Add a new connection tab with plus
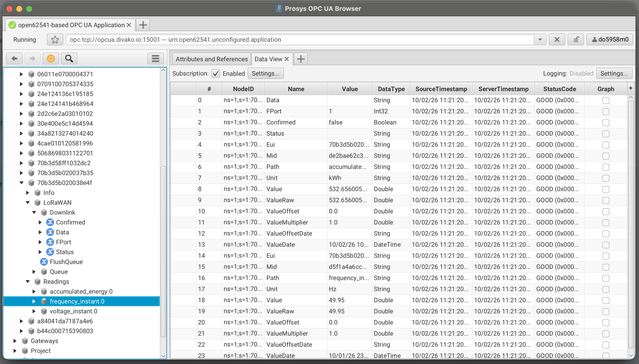 143,25
